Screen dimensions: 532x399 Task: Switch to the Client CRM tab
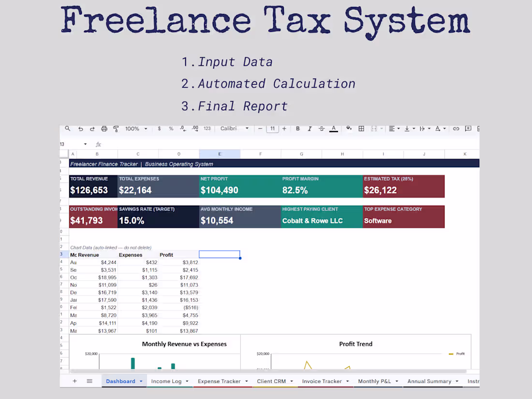[271, 382]
